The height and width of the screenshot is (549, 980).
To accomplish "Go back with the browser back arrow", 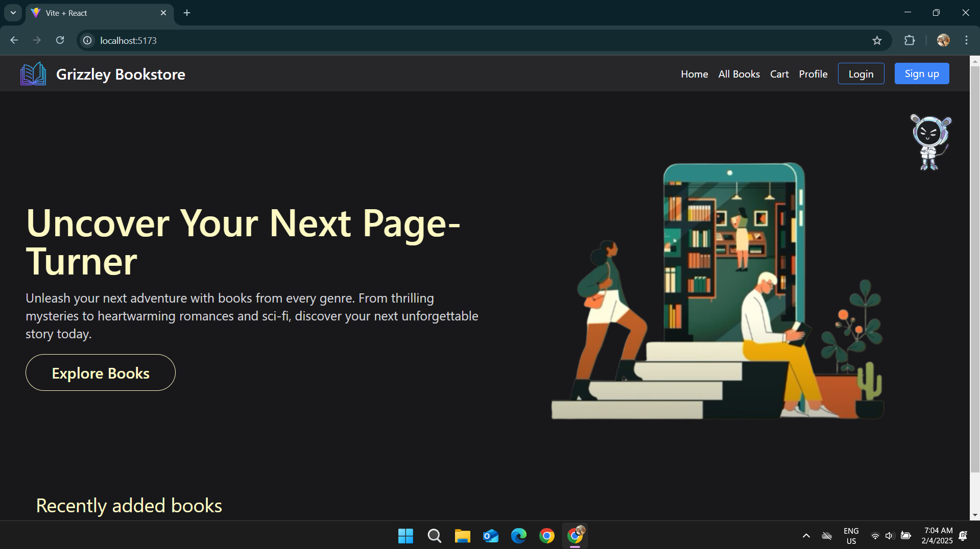I will point(14,40).
